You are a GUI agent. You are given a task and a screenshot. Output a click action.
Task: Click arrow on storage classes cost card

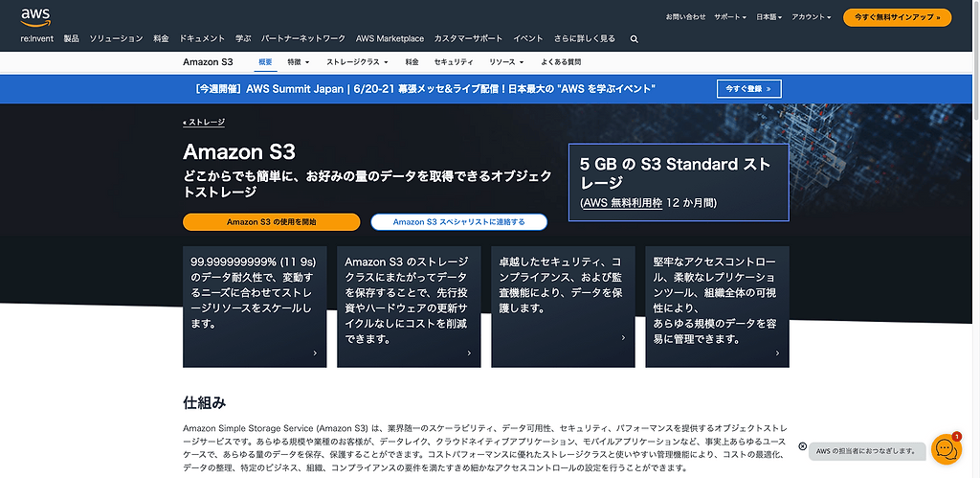tap(469, 353)
